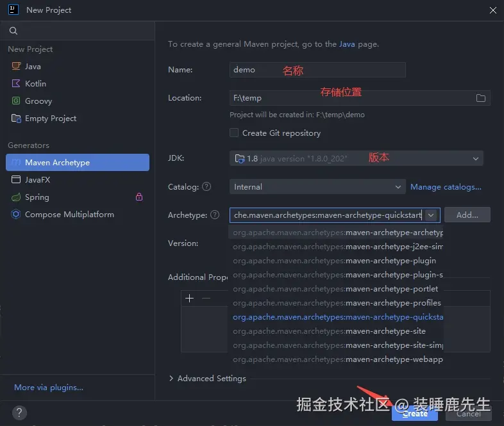Open the help question mark button
Image resolution: width=504 pixels, height=426 pixels.
[x=19, y=413]
